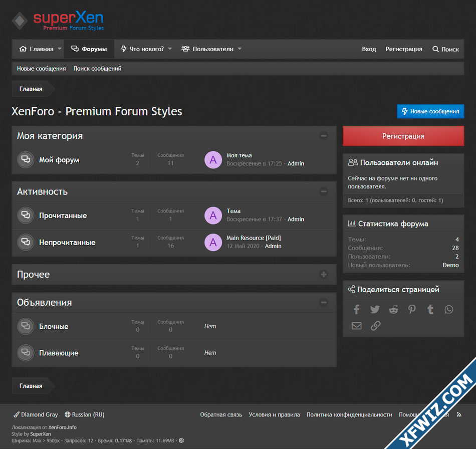Viewport: 476px width, 449px height.
Task: Copy page link chain icon
Action: (375, 326)
